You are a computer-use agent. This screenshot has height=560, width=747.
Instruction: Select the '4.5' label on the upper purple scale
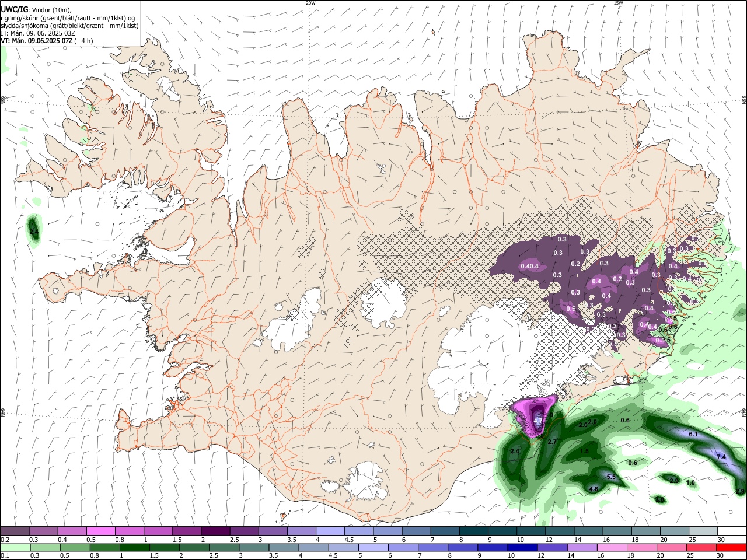pos(349,540)
